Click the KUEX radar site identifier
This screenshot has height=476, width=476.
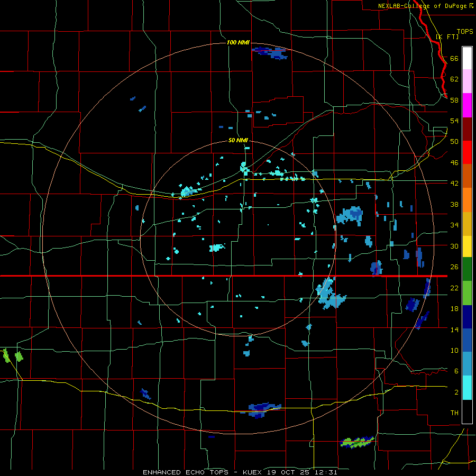click(252, 472)
